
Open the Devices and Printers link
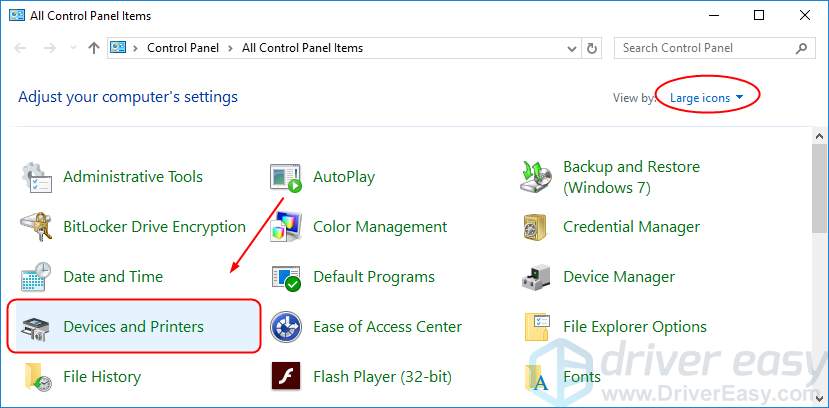coord(133,327)
